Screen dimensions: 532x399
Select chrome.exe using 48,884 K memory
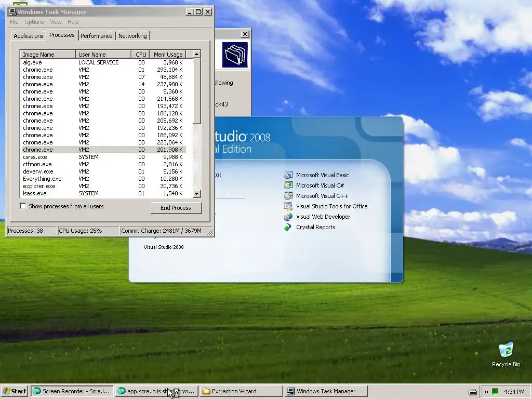[x=103, y=77]
